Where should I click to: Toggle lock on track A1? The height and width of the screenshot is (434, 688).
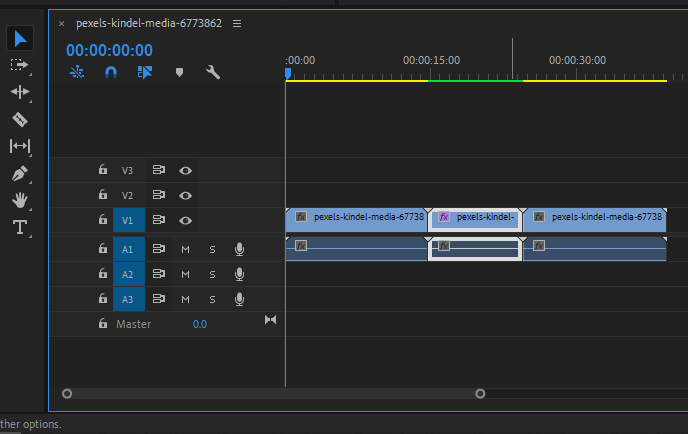point(103,248)
